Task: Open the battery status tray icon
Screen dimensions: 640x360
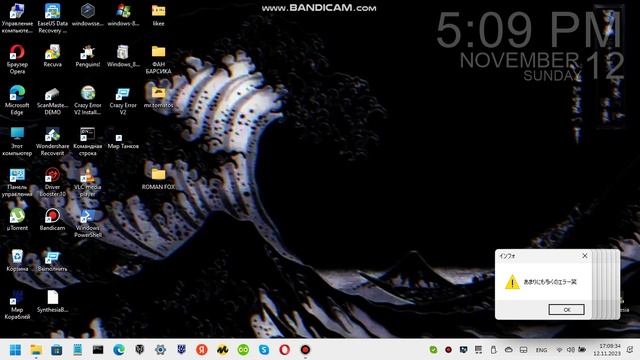Action: click(x=582, y=350)
